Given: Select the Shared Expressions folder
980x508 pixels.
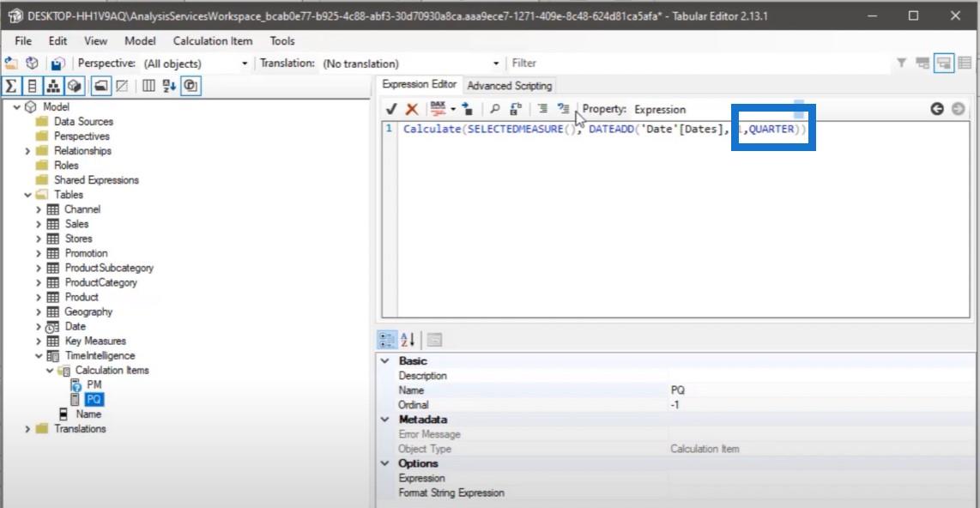Looking at the screenshot, I should tap(96, 180).
